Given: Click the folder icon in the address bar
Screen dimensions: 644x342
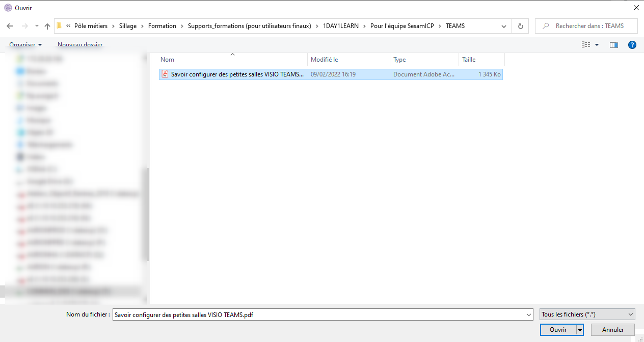Looking at the screenshot, I should point(59,26).
